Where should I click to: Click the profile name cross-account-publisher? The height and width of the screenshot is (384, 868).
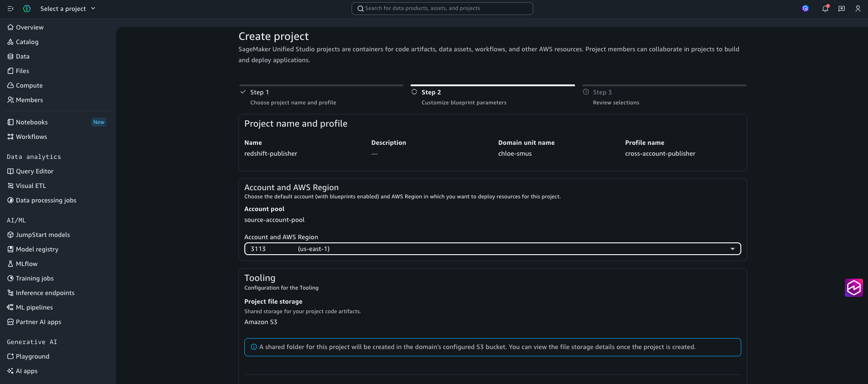(x=660, y=154)
